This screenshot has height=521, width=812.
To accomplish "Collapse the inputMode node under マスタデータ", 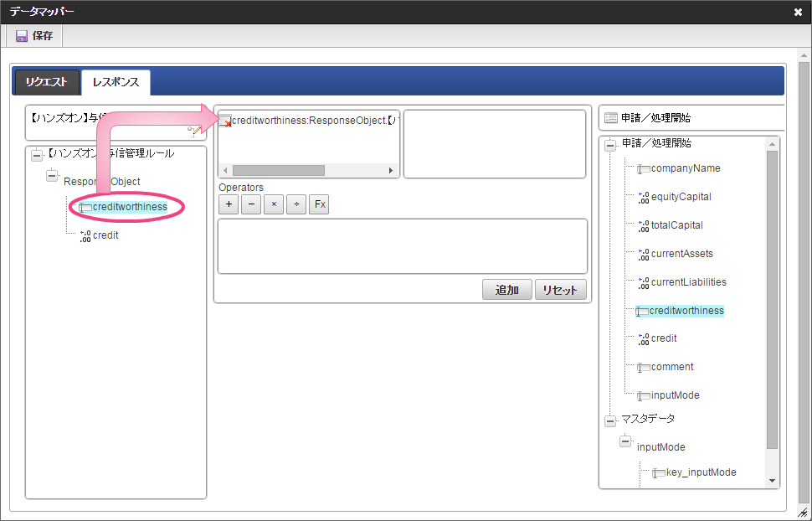I will (x=625, y=441).
